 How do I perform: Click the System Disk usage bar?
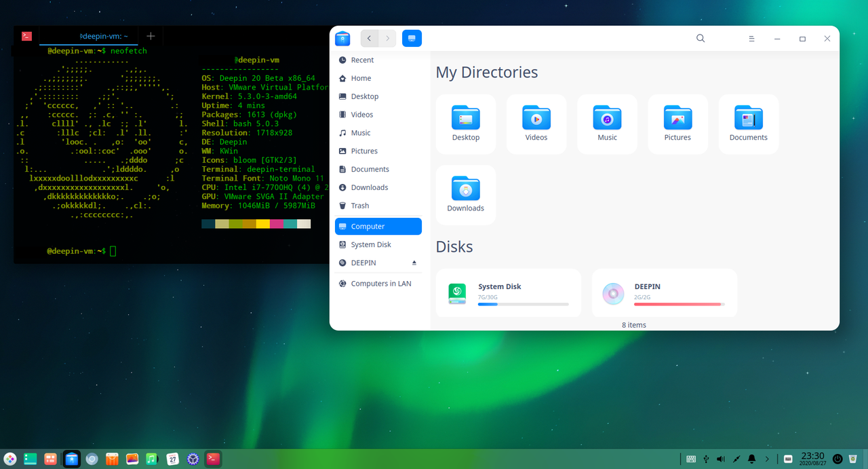click(524, 304)
